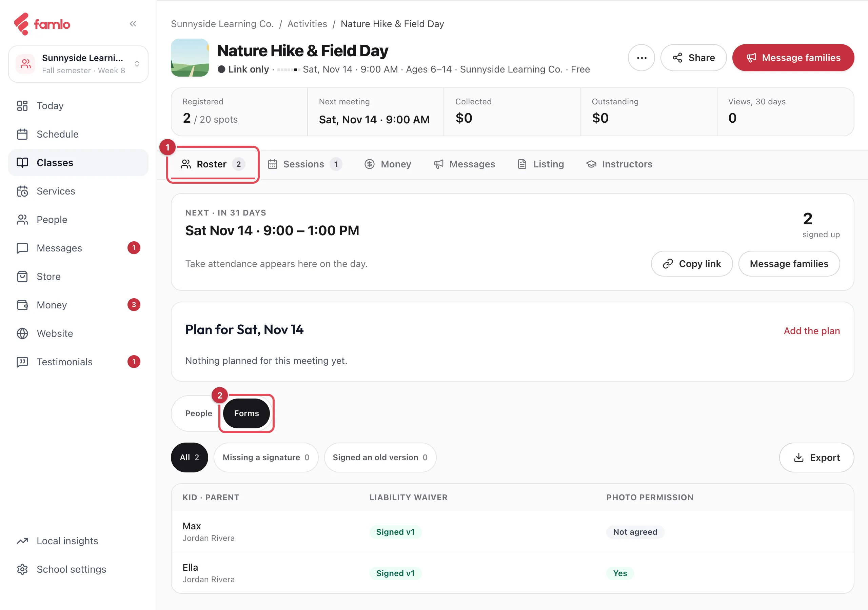Click the famlo logo
The width and height of the screenshot is (868, 610).
[42, 24]
